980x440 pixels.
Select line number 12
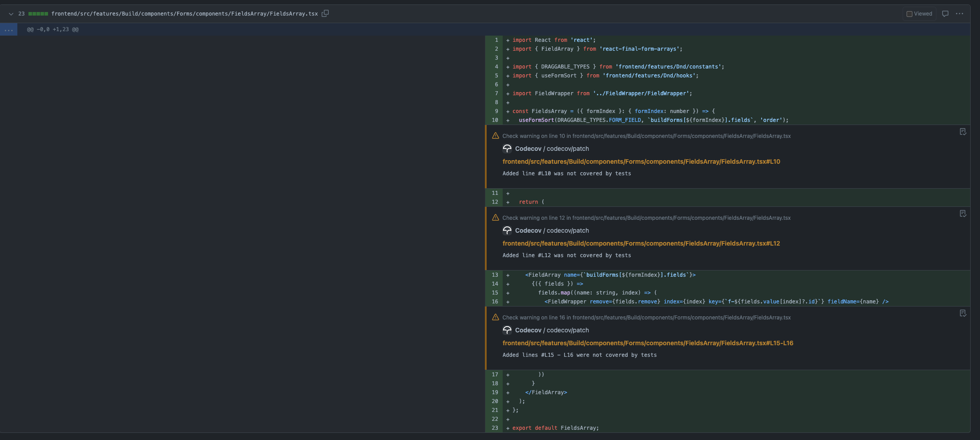pyautogui.click(x=494, y=202)
